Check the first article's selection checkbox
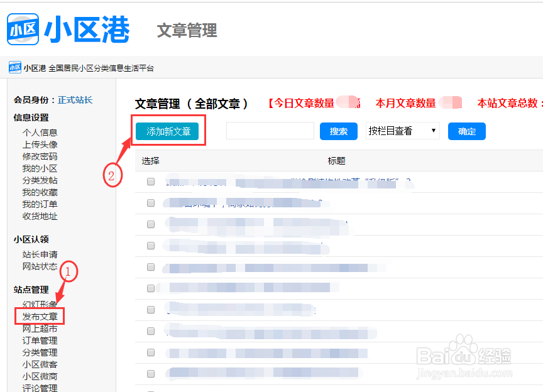Image resolution: width=543 pixels, height=392 pixels. (150, 181)
